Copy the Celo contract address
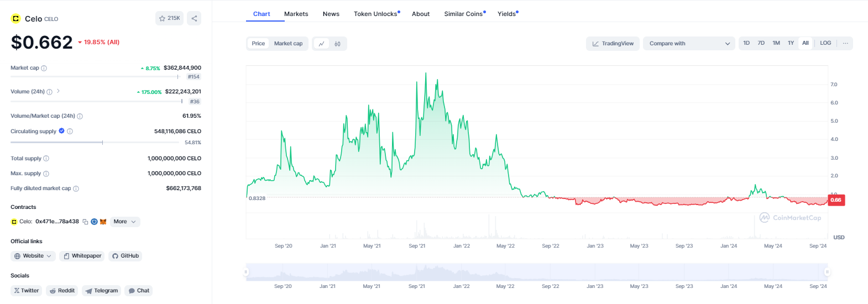This screenshot has width=868, height=304. pos(85,222)
